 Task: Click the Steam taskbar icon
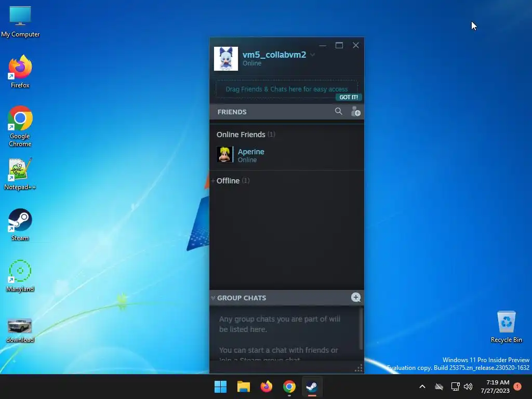[312, 387]
